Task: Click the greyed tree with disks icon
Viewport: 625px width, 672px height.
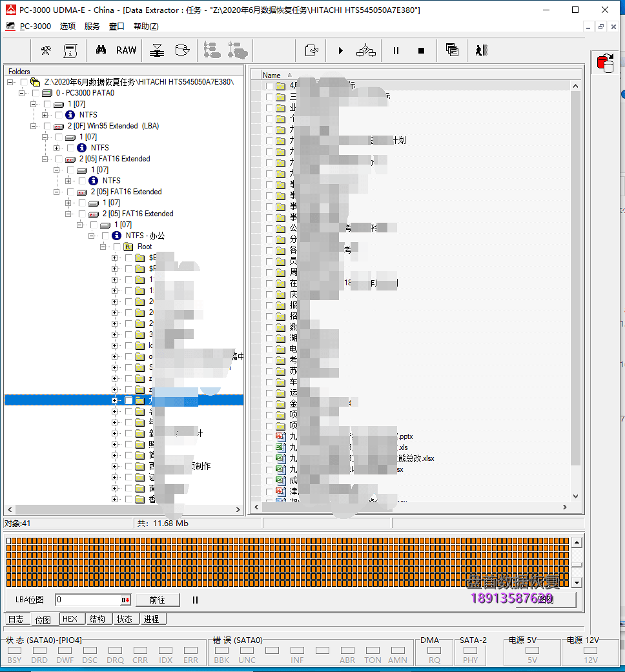Action: click(x=238, y=50)
